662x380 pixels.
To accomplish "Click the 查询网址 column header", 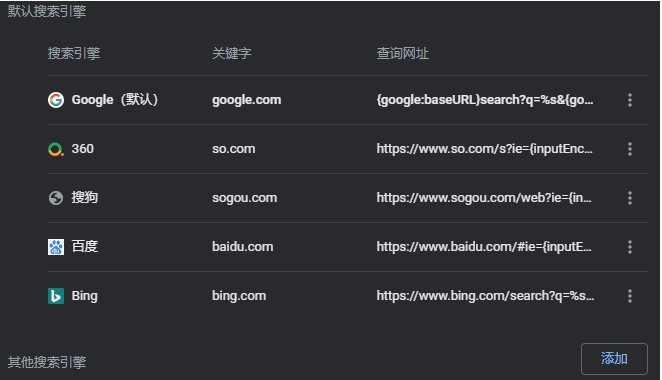I will [x=402, y=54].
